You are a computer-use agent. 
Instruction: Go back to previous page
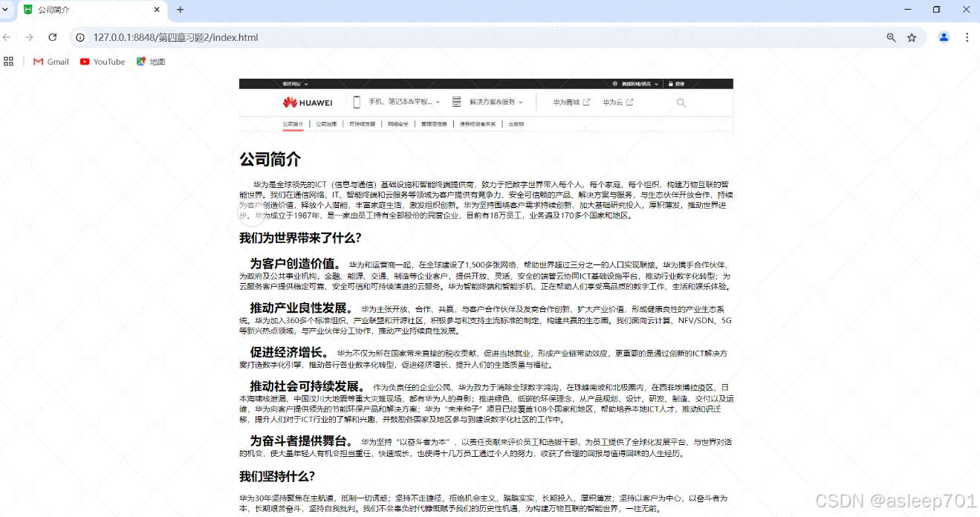[x=7, y=37]
